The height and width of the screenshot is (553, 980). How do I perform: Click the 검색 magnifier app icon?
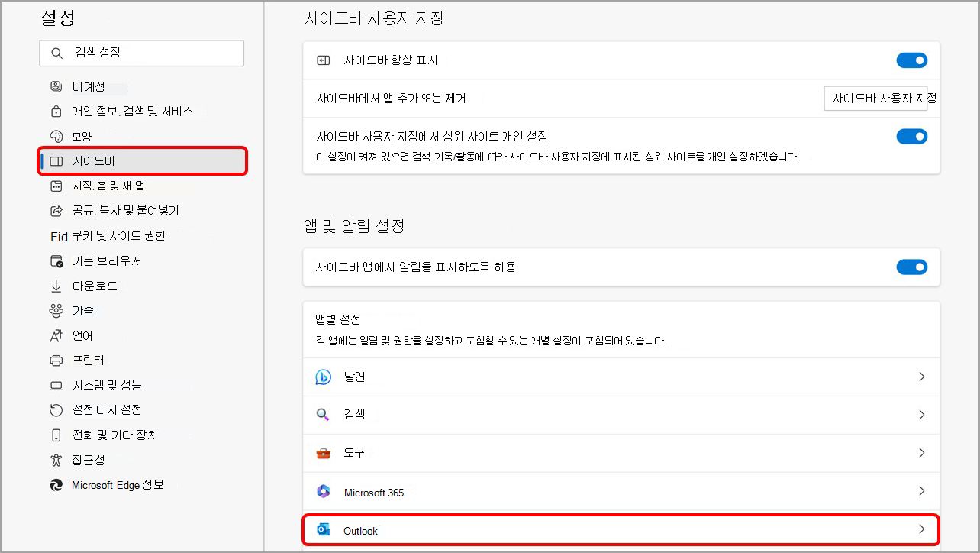tap(324, 415)
